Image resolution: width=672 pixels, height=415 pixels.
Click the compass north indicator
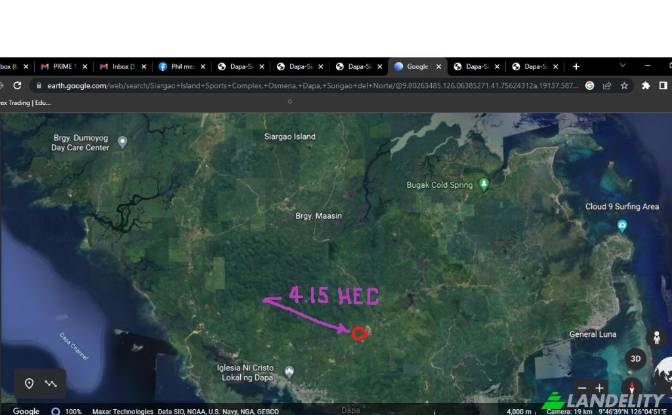point(632,385)
